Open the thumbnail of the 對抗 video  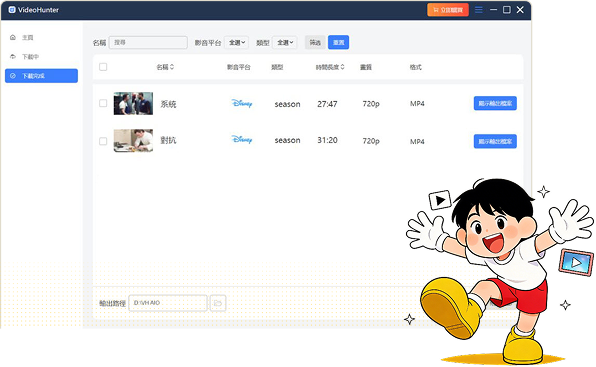(x=133, y=141)
